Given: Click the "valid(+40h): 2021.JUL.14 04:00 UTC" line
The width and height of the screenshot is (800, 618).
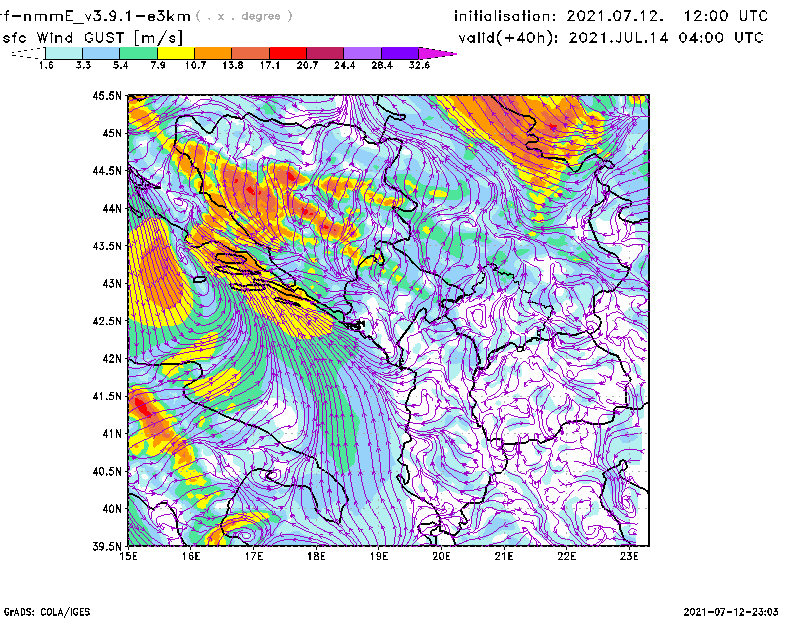Looking at the screenshot, I should pos(611,38).
